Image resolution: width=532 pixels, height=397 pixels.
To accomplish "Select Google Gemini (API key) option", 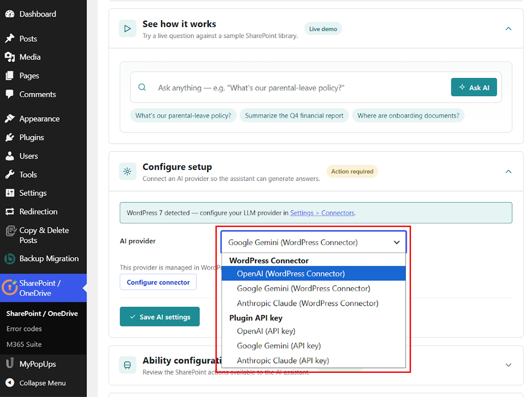I will 314,346.
